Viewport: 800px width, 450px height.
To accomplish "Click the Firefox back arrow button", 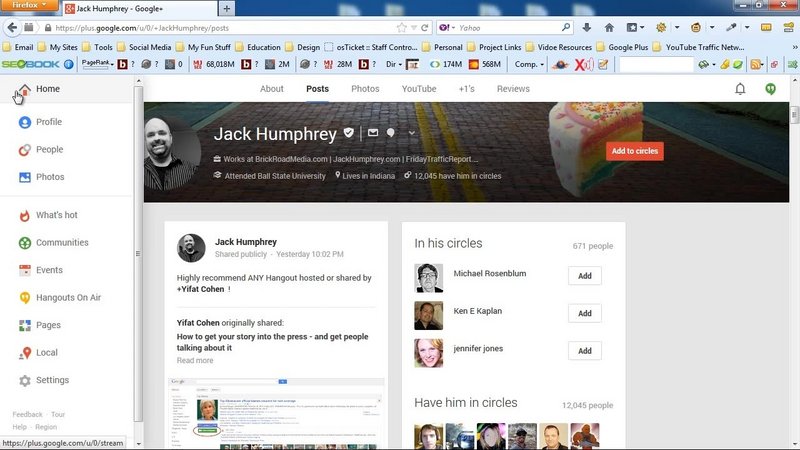I will 12,28.
